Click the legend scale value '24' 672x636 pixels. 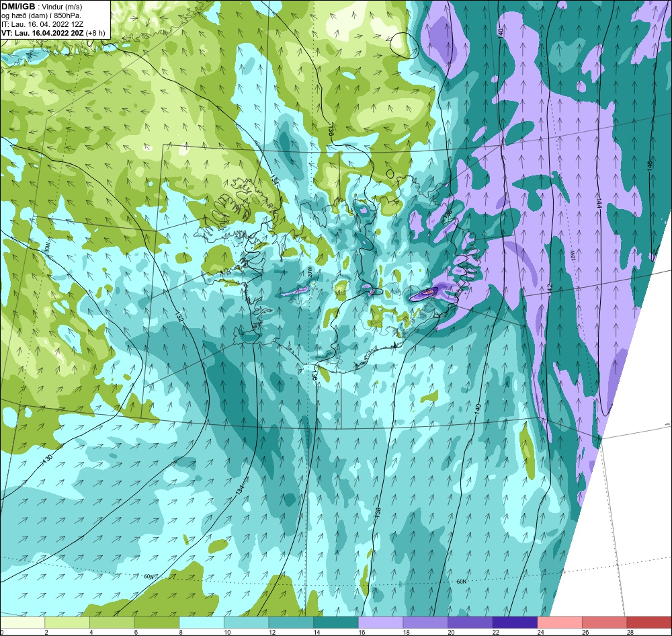541,632
